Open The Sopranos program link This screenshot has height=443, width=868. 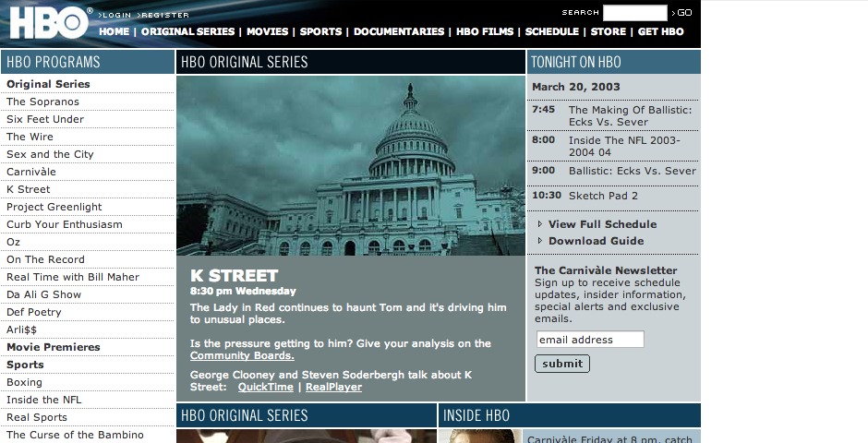point(42,102)
